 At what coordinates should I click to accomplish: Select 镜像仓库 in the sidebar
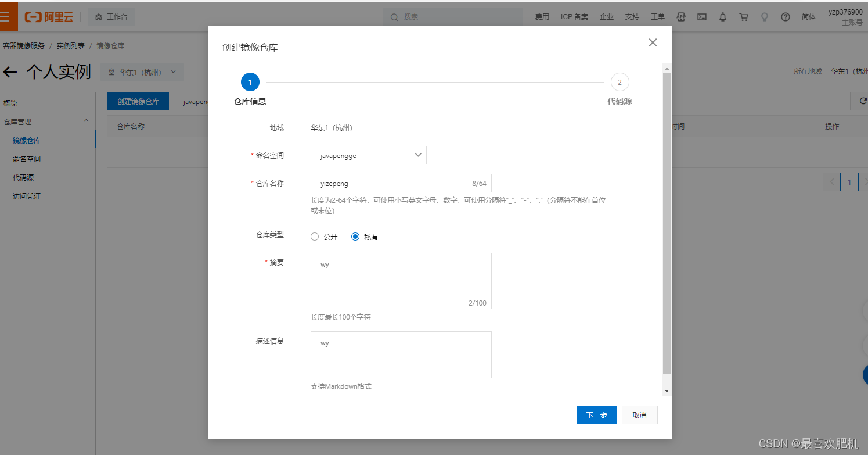tap(27, 140)
